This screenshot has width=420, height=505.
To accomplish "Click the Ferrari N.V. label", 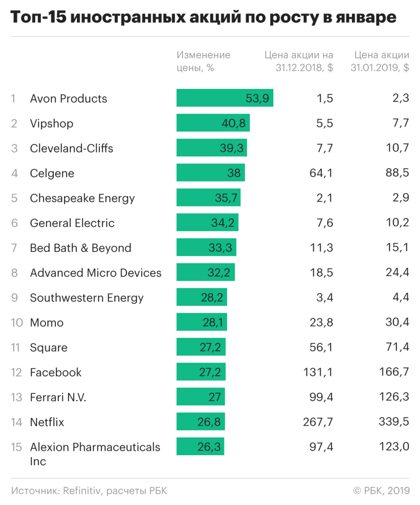I will coord(58,398).
